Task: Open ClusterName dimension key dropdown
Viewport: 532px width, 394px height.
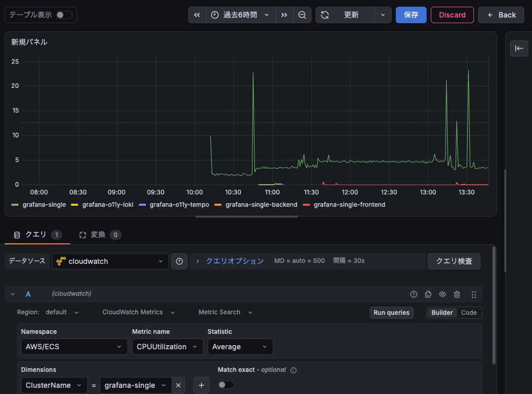Action: click(54, 385)
